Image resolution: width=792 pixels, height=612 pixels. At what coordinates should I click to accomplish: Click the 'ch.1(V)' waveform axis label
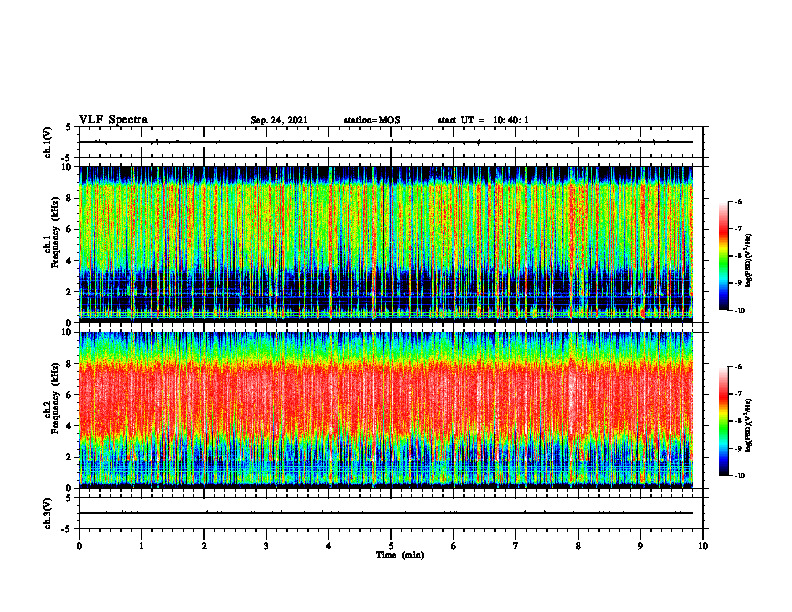48,142
